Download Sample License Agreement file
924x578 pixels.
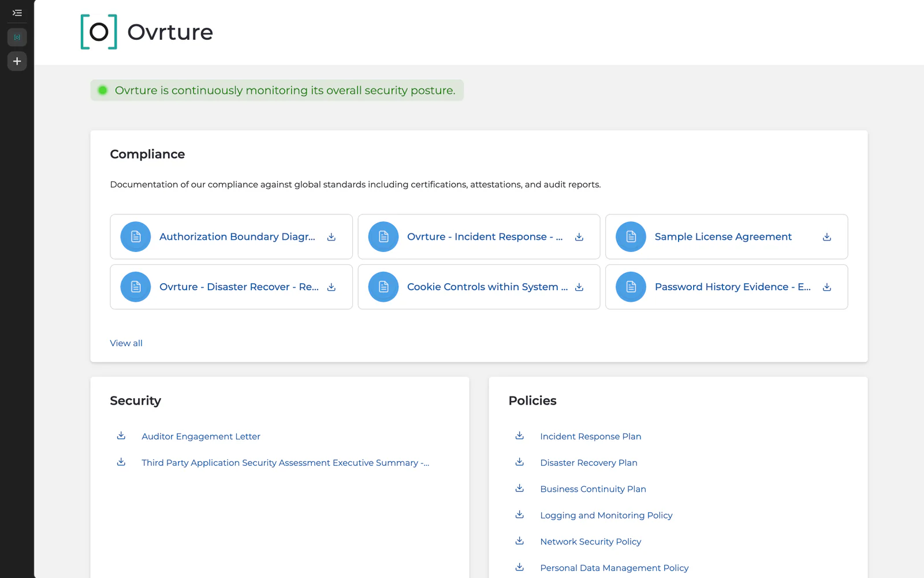[x=827, y=237]
